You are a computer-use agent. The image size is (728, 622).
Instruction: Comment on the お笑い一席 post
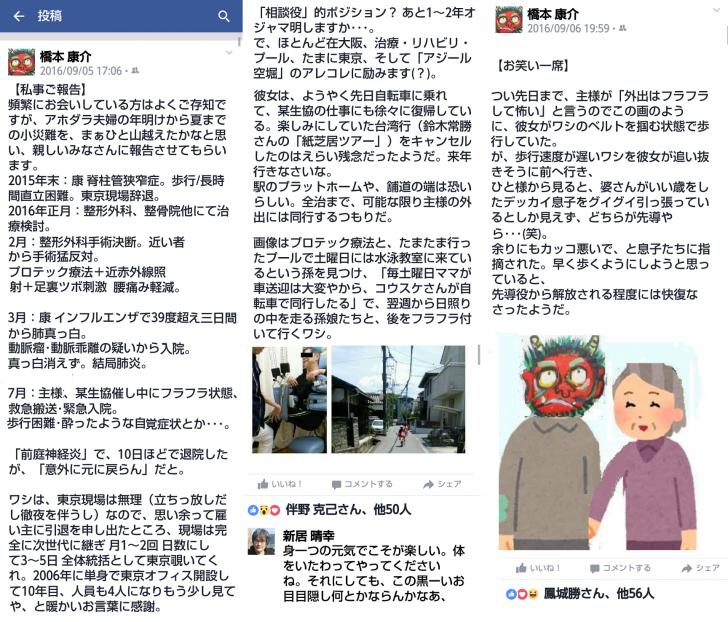click(620, 568)
